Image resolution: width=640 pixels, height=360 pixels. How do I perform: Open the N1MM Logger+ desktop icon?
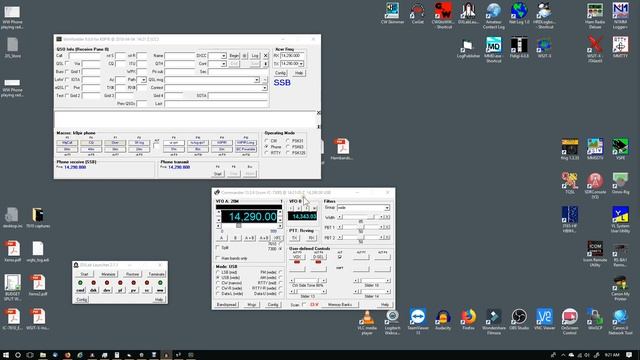(620, 15)
